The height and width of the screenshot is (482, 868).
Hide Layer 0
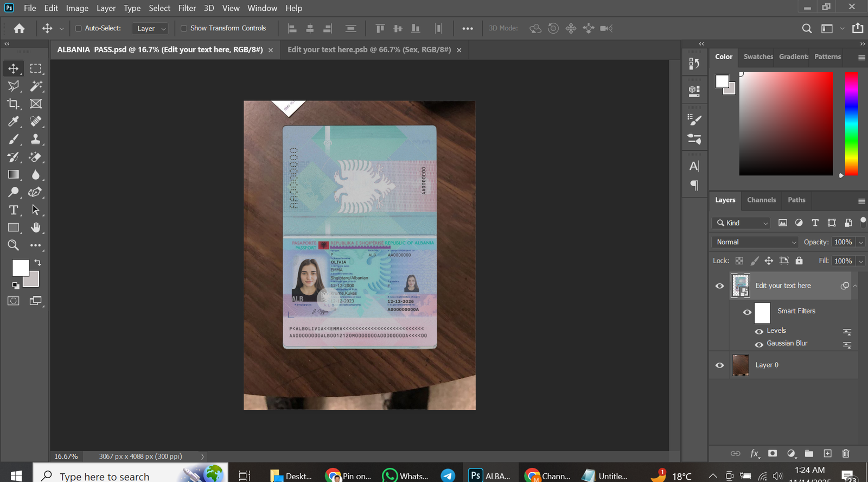(720, 365)
